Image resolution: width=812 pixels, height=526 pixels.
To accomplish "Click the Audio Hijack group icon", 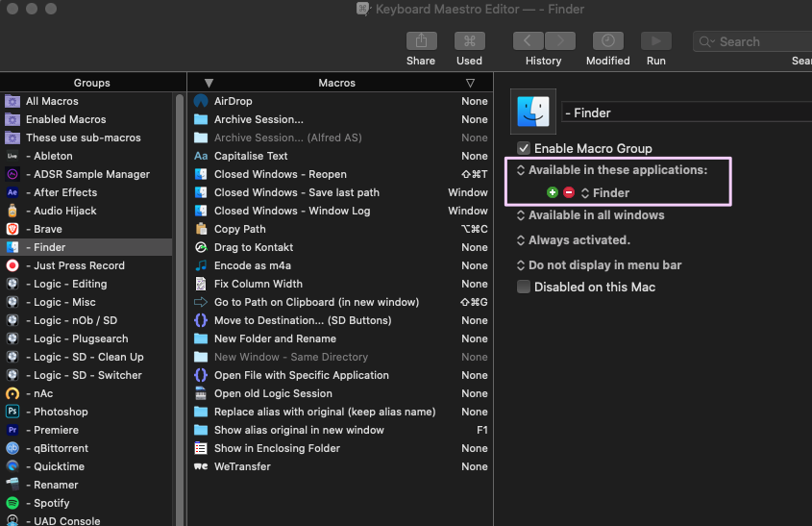I will pos(12,211).
